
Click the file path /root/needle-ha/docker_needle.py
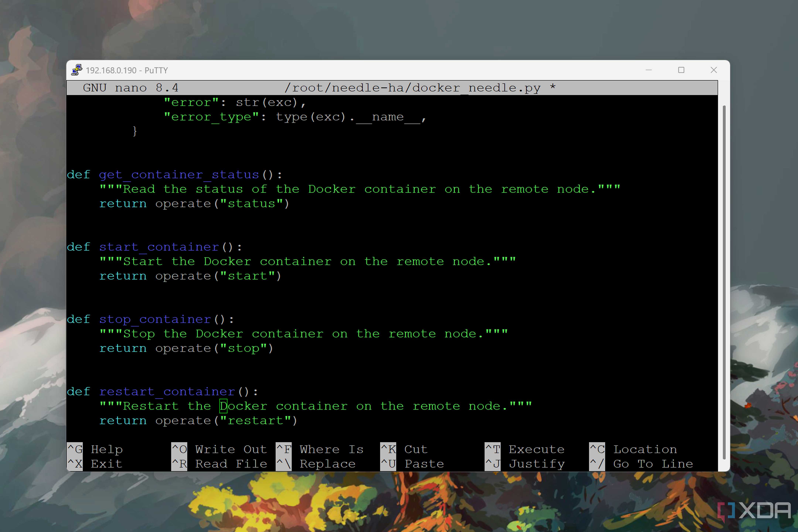pos(412,88)
